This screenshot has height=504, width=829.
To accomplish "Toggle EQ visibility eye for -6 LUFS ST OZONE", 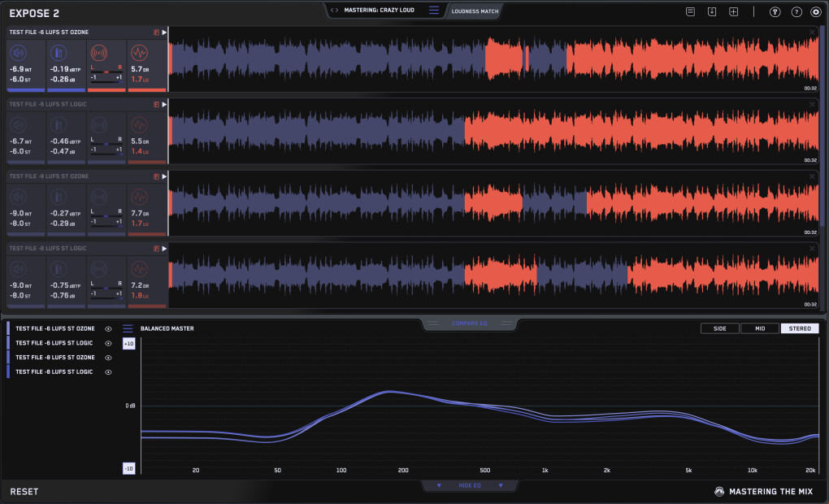I will [x=108, y=329].
